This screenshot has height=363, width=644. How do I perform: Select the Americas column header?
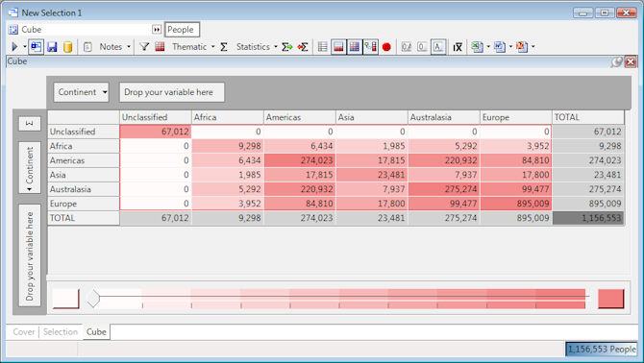(x=299, y=117)
